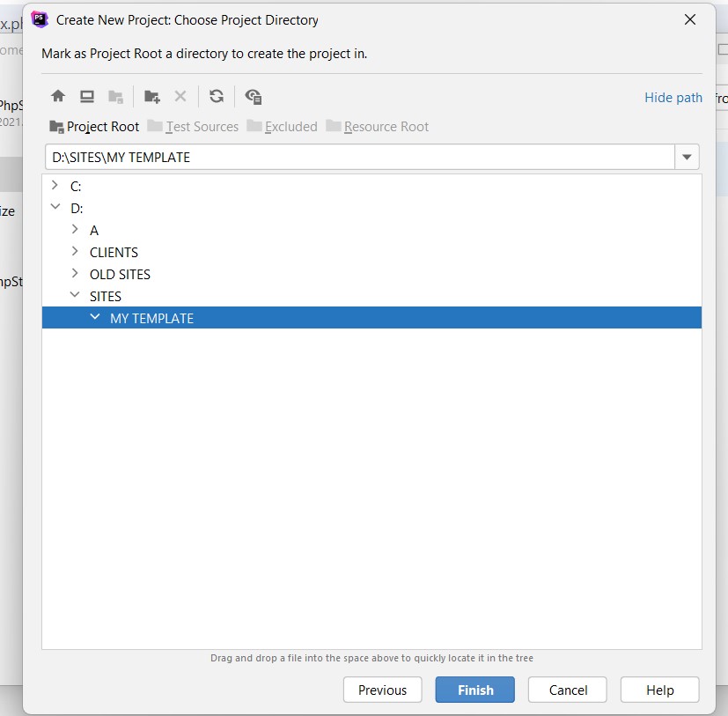The width and height of the screenshot is (728, 716).
Task: Mark directory as Test Sources
Action: [193, 127]
